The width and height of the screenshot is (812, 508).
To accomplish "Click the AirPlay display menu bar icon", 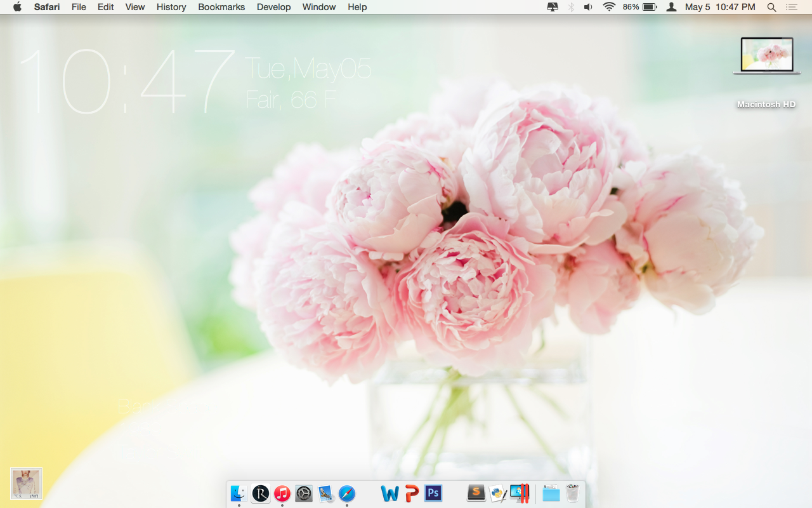I will (553, 7).
